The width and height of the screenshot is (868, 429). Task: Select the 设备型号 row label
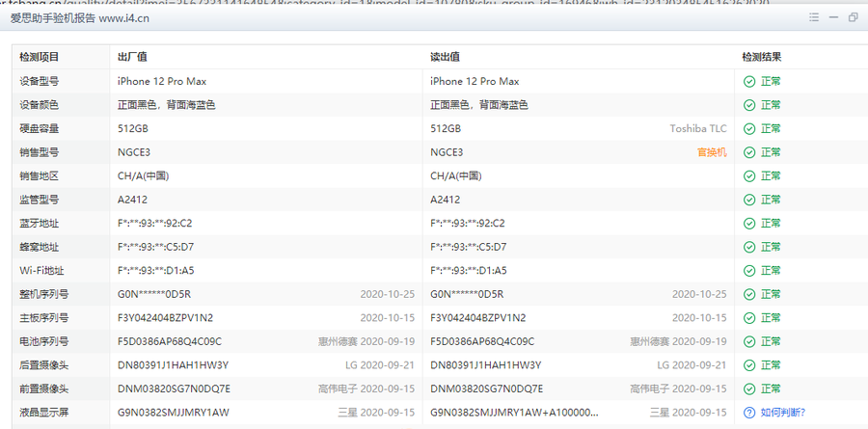pos(40,81)
